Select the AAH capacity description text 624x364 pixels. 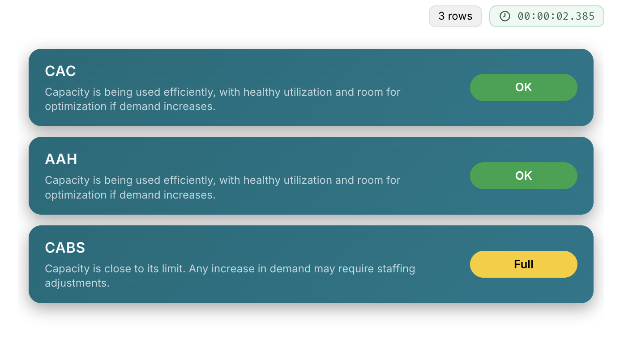(x=222, y=187)
